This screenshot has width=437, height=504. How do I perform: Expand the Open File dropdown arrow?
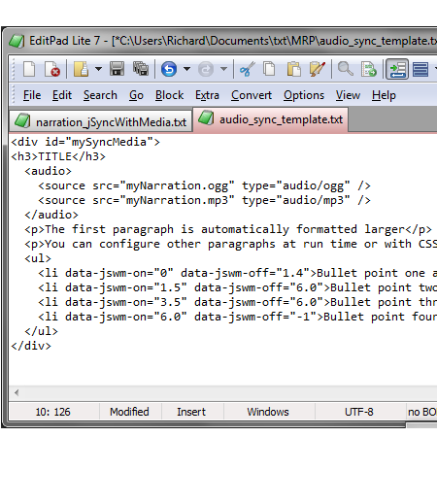(x=98, y=69)
